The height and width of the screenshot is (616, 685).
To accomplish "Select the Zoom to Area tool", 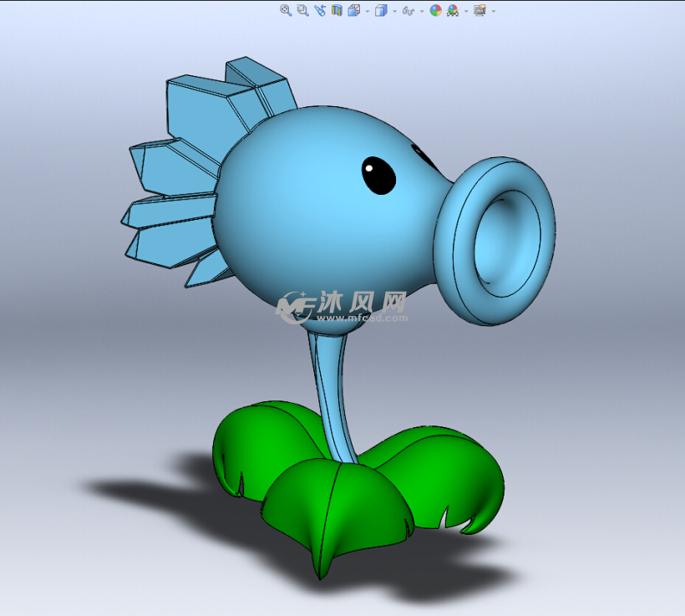I will pyautogui.click(x=302, y=11).
